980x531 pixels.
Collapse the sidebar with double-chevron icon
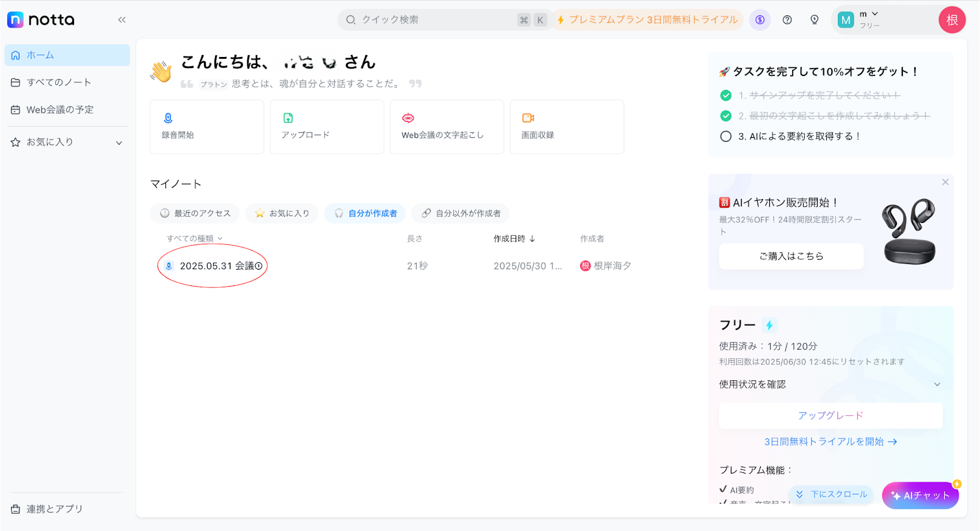coord(122,20)
